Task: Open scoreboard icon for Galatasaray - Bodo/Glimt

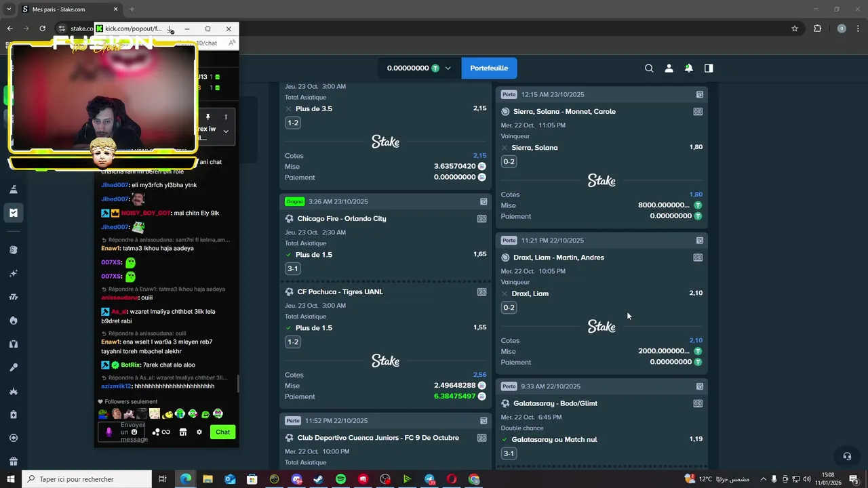Action: pos(698,404)
